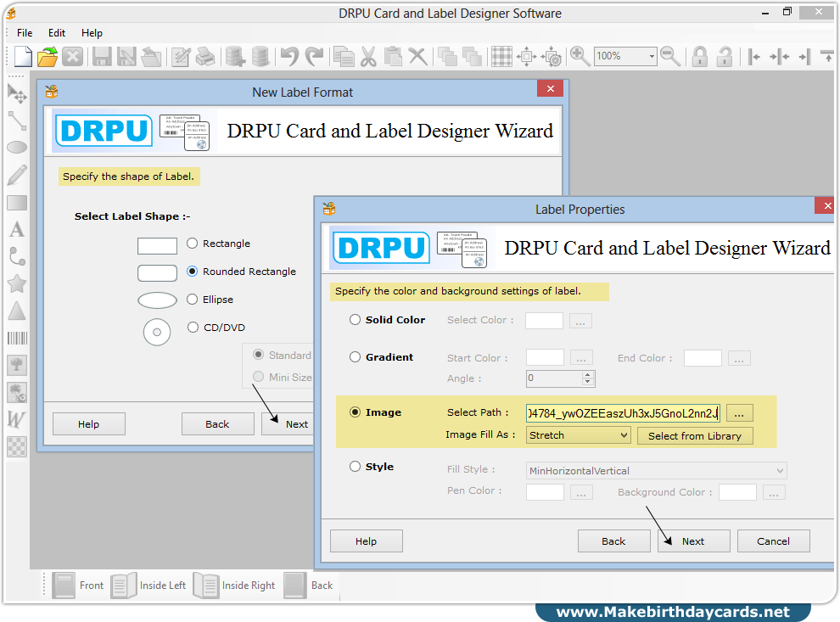Click the Copy icon in the toolbar
The height and width of the screenshot is (622, 840).
click(x=344, y=56)
